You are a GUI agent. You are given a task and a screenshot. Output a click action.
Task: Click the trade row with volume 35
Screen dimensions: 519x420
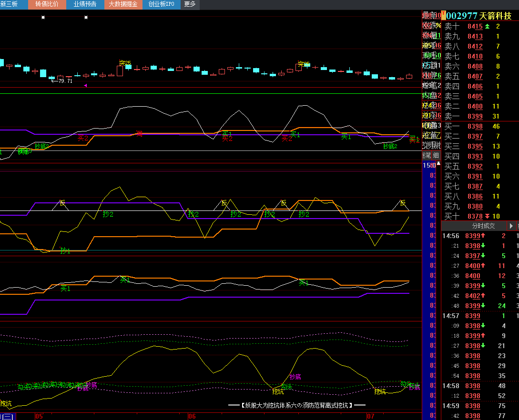pyautogui.click(x=480, y=376)
